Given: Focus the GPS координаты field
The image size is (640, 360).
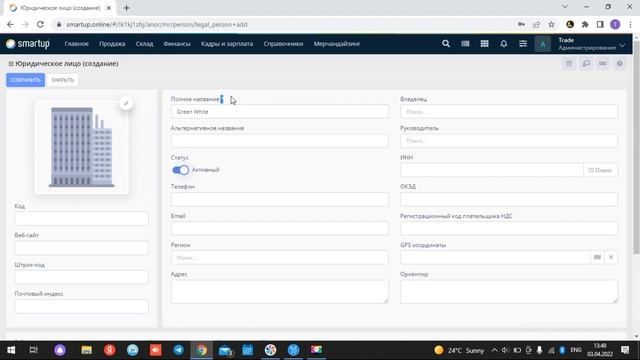Looking at the screenshot, I should click(496, 258).
